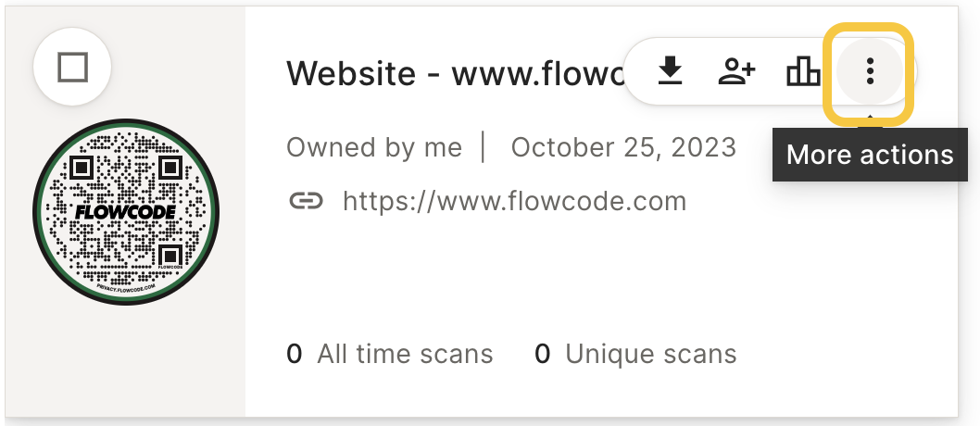
Task: Open the https://www.flowcode.com link
Action: click(x=514, y=201)
